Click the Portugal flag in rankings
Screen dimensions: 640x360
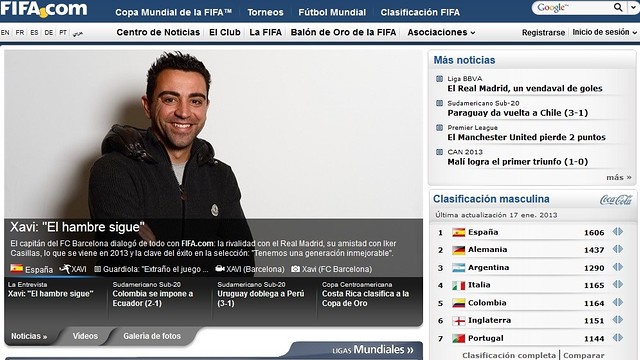click(459, 338)
